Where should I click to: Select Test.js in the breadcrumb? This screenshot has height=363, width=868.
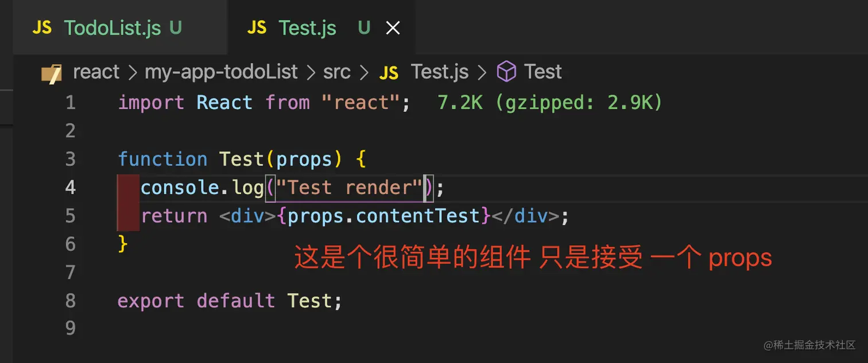pos(440,72)
